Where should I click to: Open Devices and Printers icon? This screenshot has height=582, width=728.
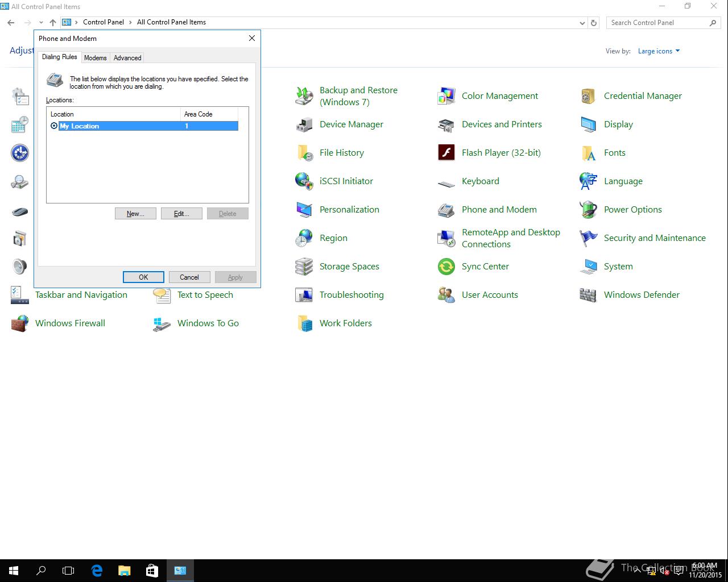coord(446,124)
